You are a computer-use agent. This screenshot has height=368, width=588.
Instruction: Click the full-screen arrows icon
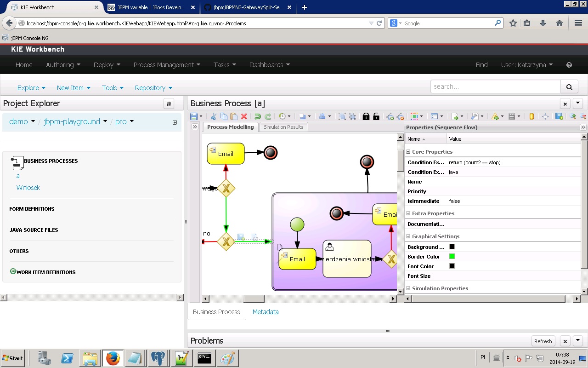coord(545,116)
